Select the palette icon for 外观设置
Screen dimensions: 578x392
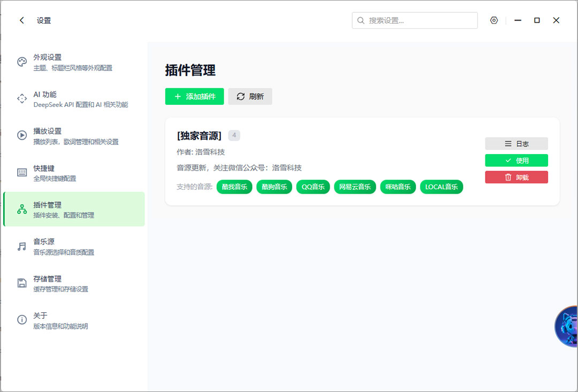pyautogui.click(x=22, y=60)
